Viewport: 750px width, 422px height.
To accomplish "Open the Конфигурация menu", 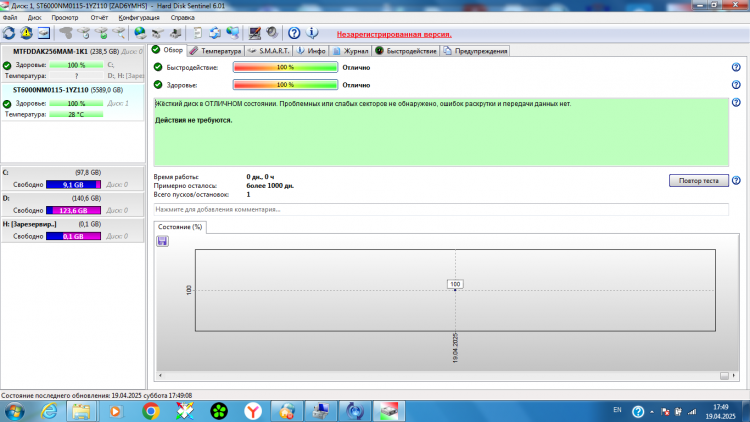I will [139, 17].
